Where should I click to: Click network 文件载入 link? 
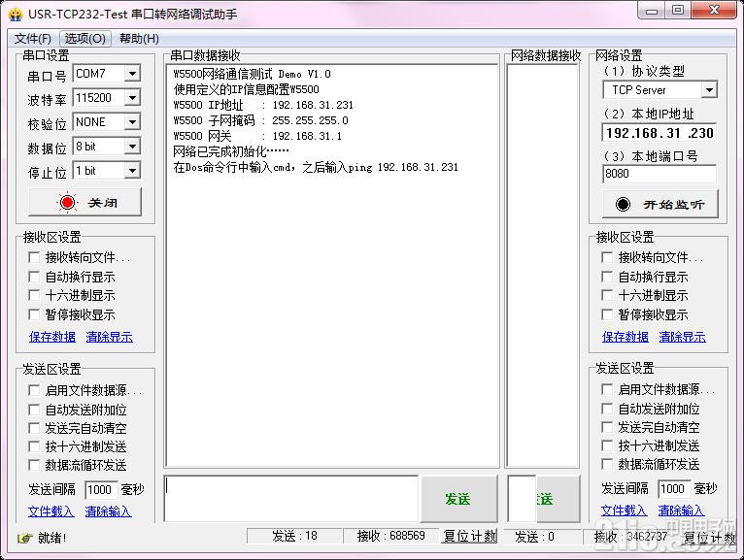pyautogui.click(x=625, y=511)
